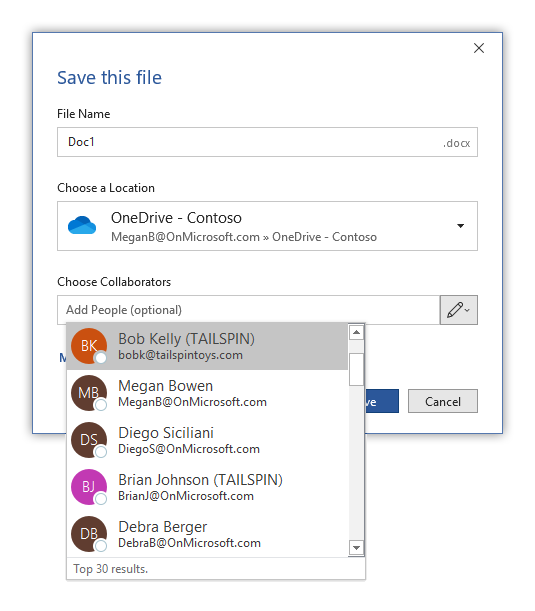Image resolution: width=535 pixels, height=611 pixels.
Task: Expand the OneDrive - Contoso location dropdown
Action: pos(461,226)
